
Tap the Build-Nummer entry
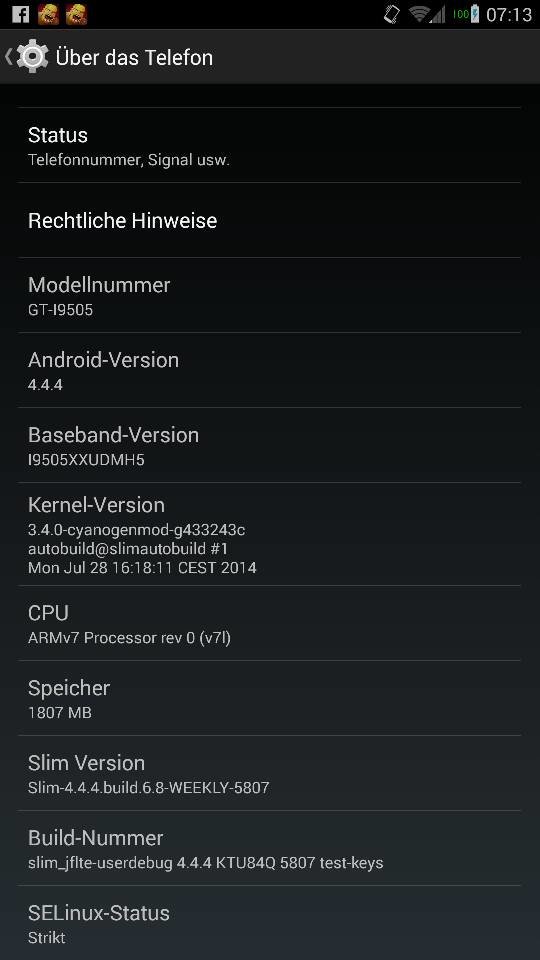point(269,849)
